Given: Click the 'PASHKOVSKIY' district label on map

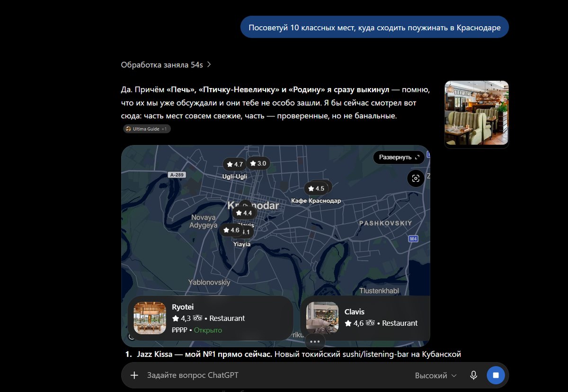Looking at the screenshot, I should [x=386, y=223].
